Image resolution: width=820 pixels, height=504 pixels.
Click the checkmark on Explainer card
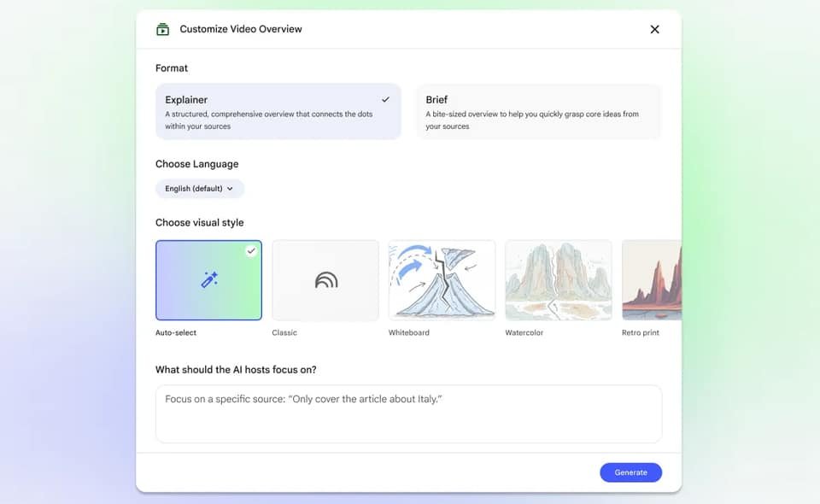[x=385, y=100]
